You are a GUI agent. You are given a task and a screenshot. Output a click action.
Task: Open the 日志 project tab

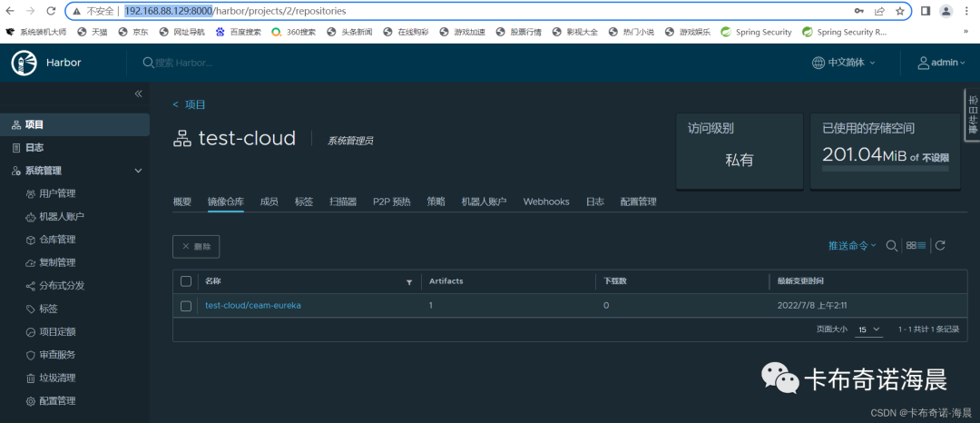click(595, 202)
